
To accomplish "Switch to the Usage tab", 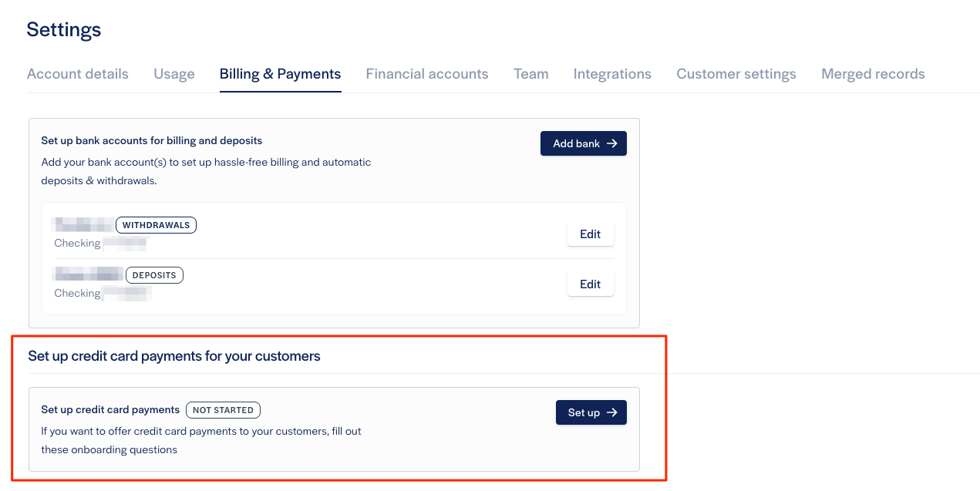I will coord(174,74).
